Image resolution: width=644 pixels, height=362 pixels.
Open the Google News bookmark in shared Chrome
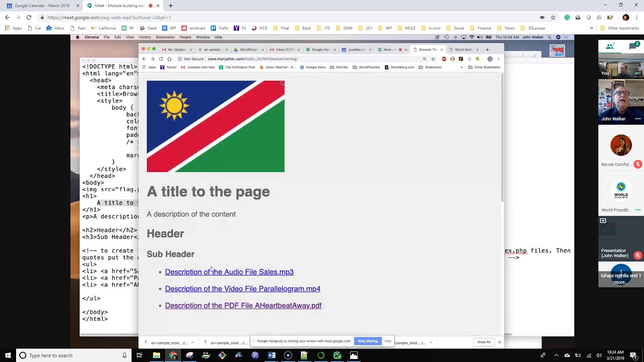[312, 67]
